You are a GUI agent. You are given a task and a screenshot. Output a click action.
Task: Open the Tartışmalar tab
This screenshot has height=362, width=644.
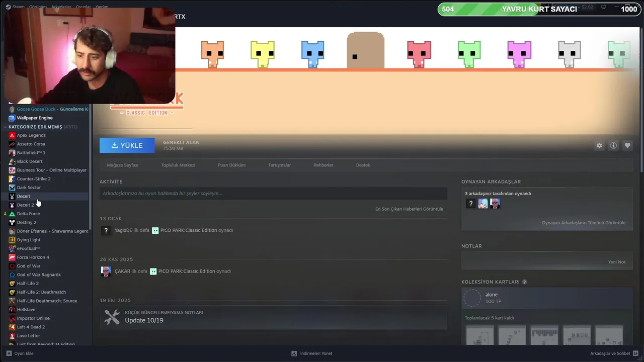click(x=279, y=165)
